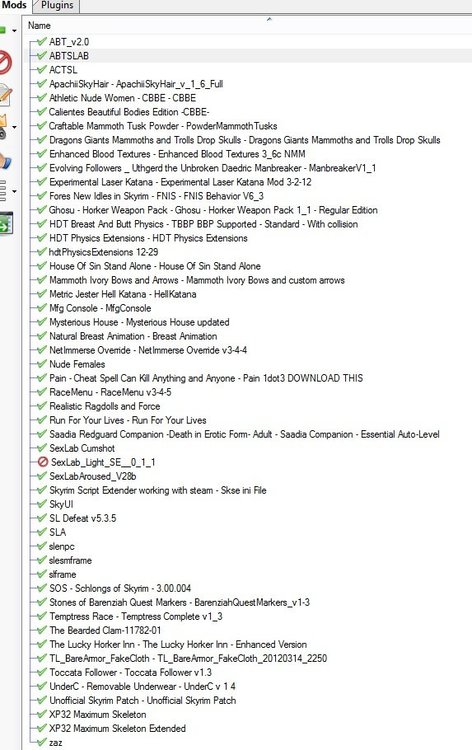
Task: Click the green checkmark next to SexLab Cumshot
Action: (42, 448)
